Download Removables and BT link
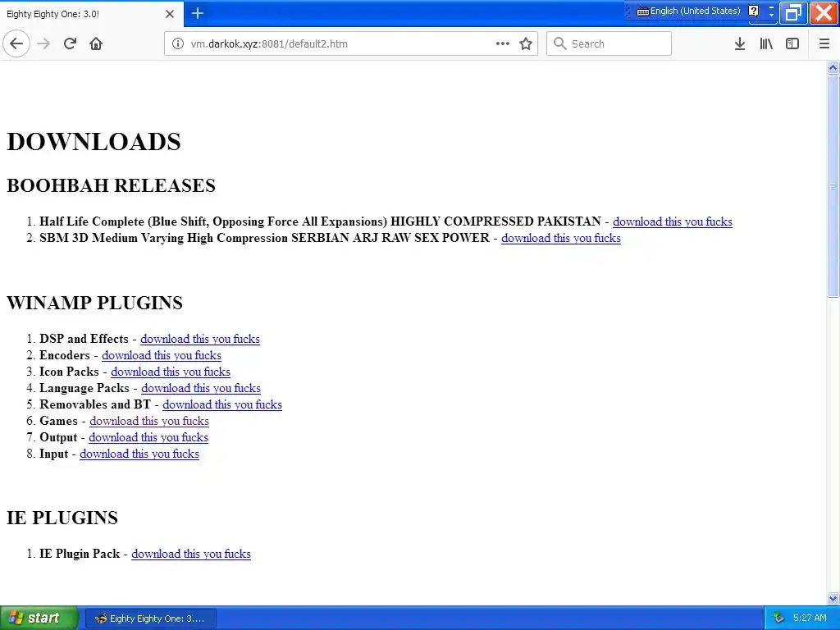Screen dimensions: 840x630 click(222, 404)
